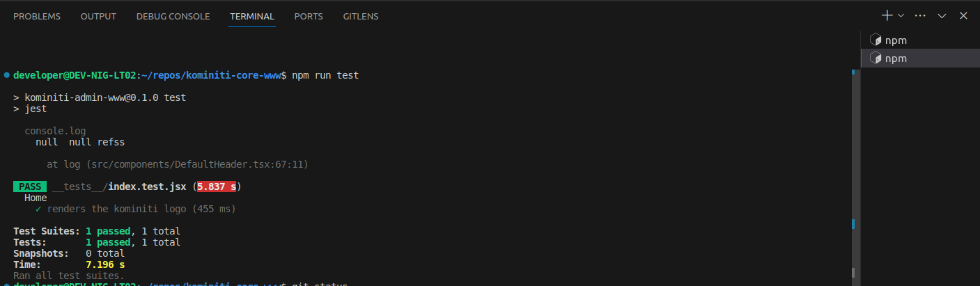
Task: Open the terminal panel's more actions ellipsis menu
Action: coord(920,15)
